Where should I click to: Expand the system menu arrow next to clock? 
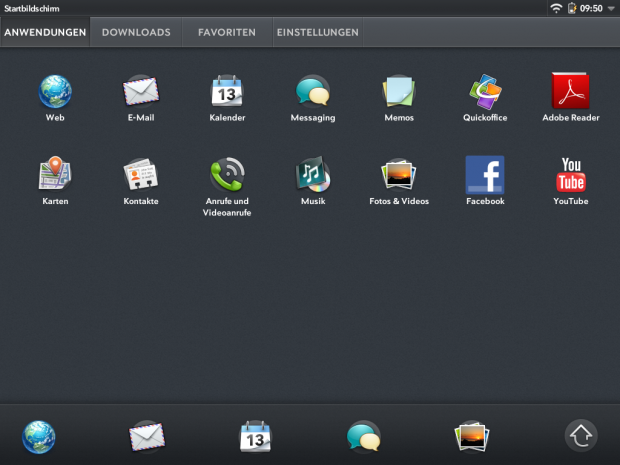coord(611,9)
